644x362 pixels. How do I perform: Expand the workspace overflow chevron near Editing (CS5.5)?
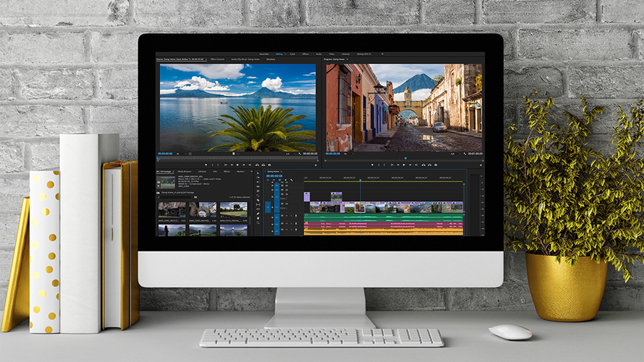coord(382,54)
